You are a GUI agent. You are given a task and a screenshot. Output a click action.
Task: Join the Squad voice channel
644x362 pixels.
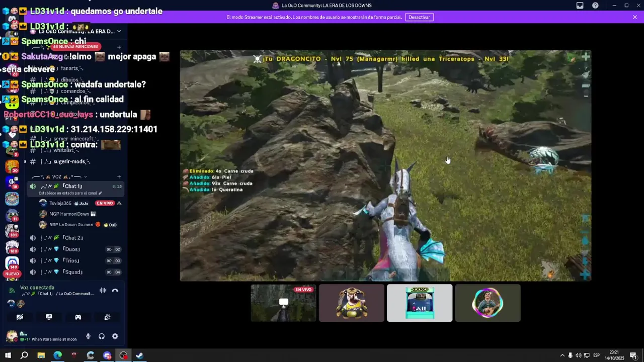click(x=75, y=272)
